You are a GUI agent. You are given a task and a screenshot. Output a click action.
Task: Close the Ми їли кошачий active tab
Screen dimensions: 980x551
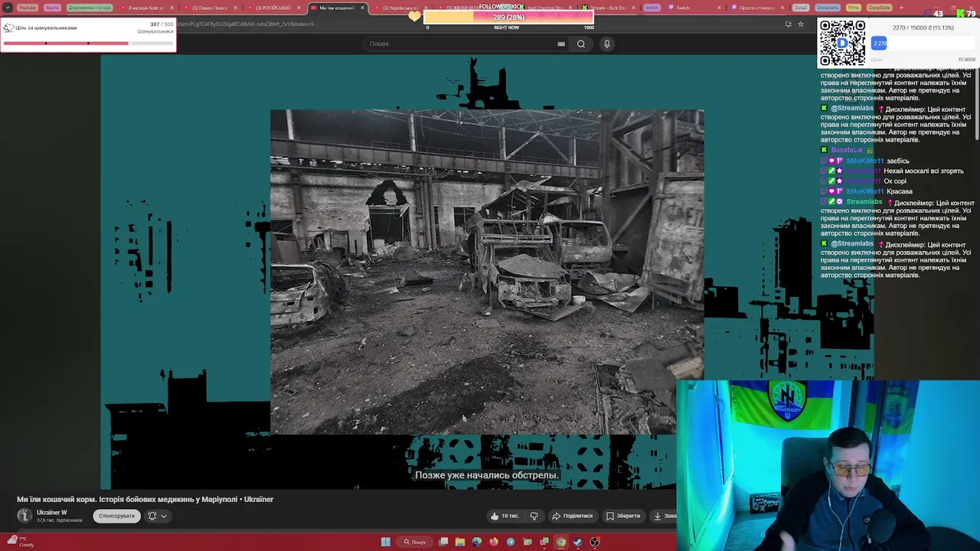362,8
